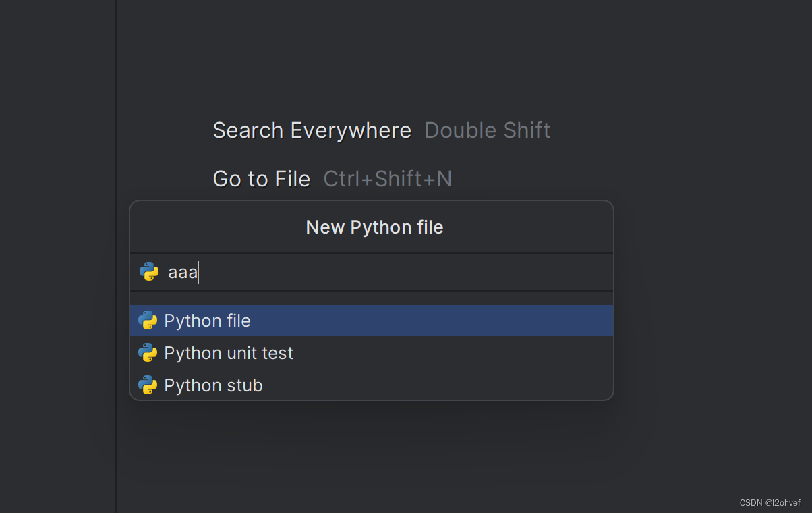Click the "Ctrl+Shift+N" shortcut hint
Screen dimensions: 812x513
pos(388,179)
